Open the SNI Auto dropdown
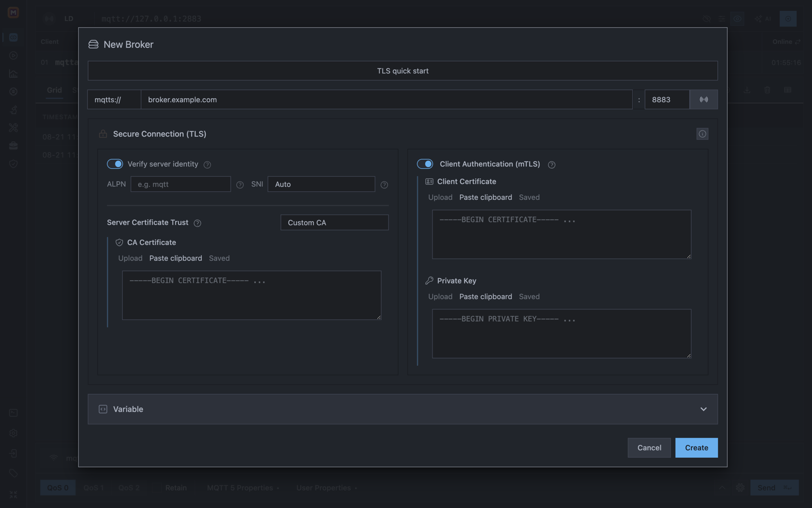 point(321,184)
